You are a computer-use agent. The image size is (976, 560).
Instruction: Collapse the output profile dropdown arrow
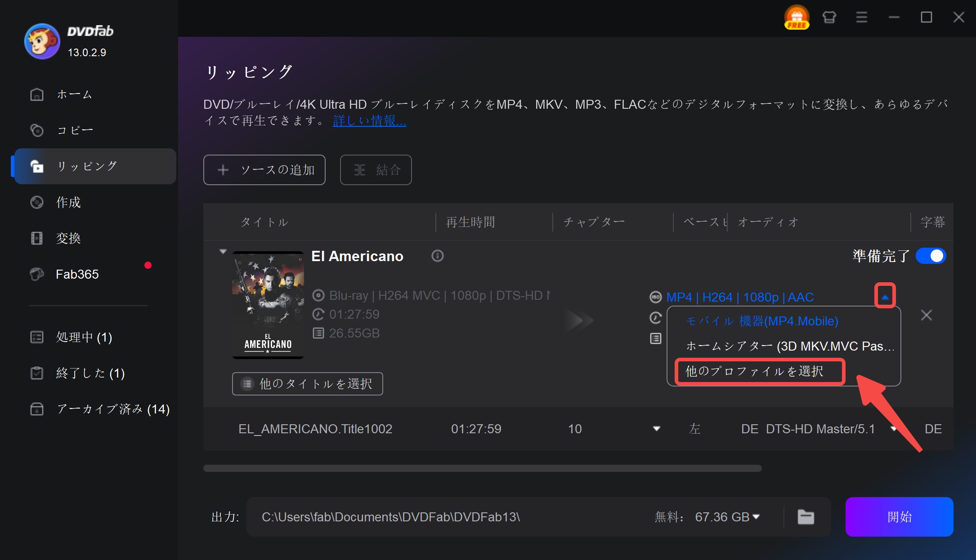pyautogui.click(x=885, y=297)
